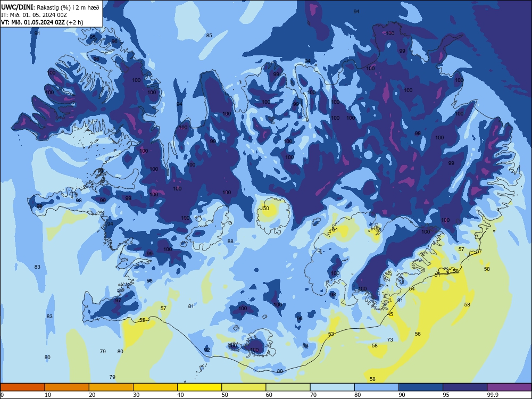Click the valid time line 'VT: Mið. 01.05.2024 02Z (+2 h)'
The height and width of the screenshot is (399, 532).
coord(42,22)
